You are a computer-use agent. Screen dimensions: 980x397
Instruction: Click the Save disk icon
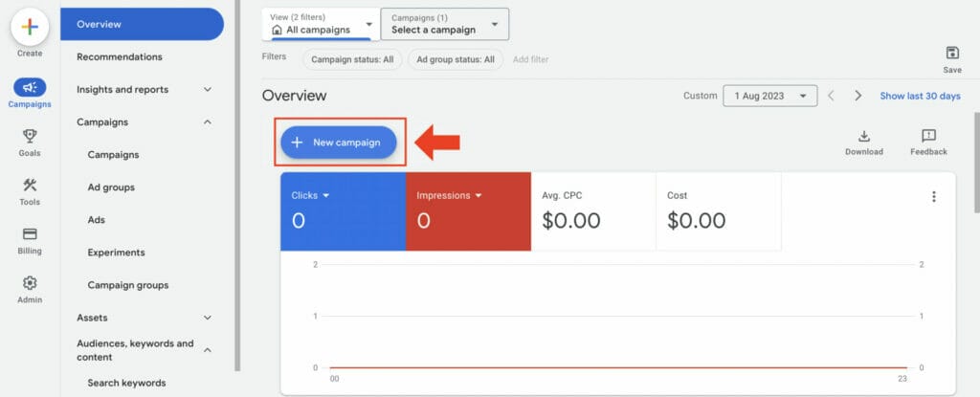[x=952, y=54]
